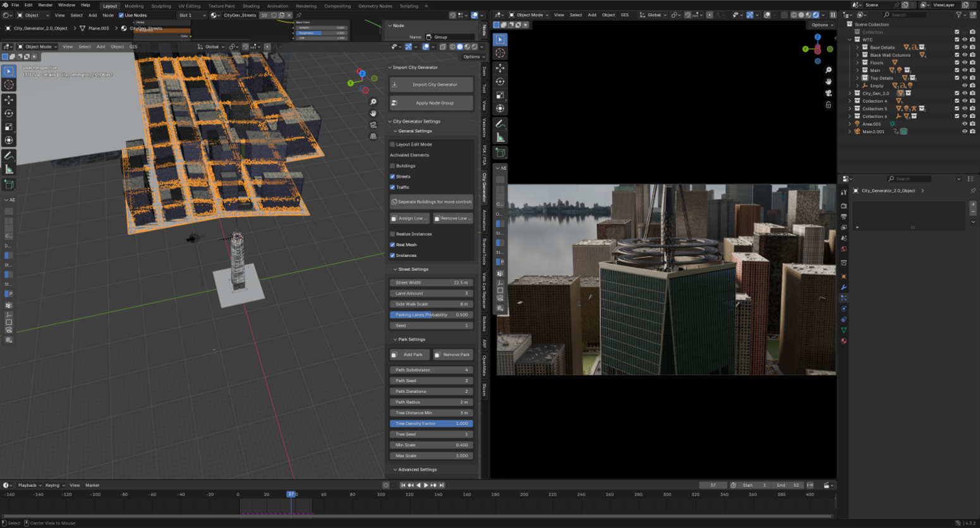This screenshot has height=528, width=980.
Task: Switch to the Shading workspace tab
Action: (251, 6)
